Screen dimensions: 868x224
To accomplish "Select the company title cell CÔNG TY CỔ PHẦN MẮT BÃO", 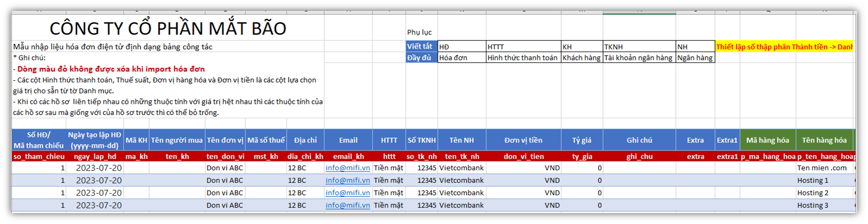I will pyautogui.click(x=168, y=28).
